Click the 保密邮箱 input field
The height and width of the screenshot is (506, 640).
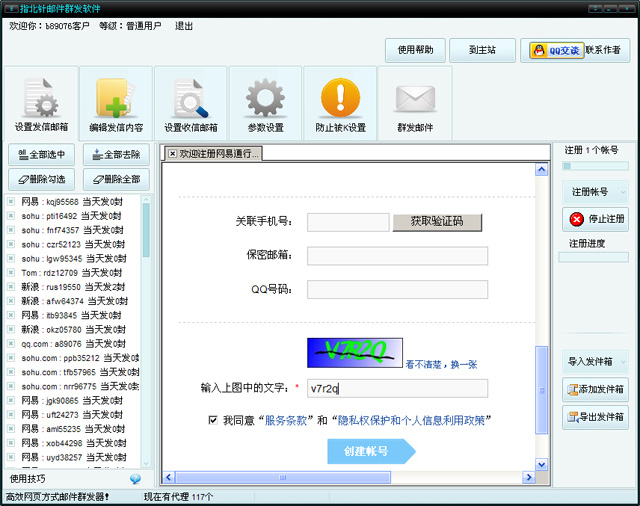click(397, 256)
